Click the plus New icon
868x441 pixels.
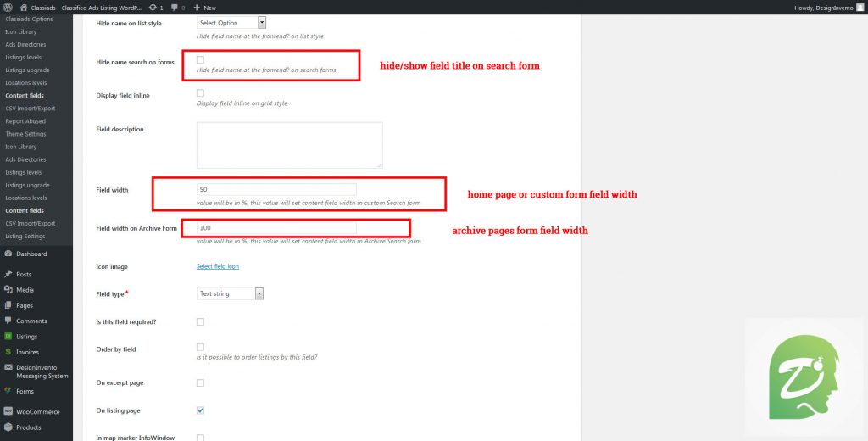[197, 8]
